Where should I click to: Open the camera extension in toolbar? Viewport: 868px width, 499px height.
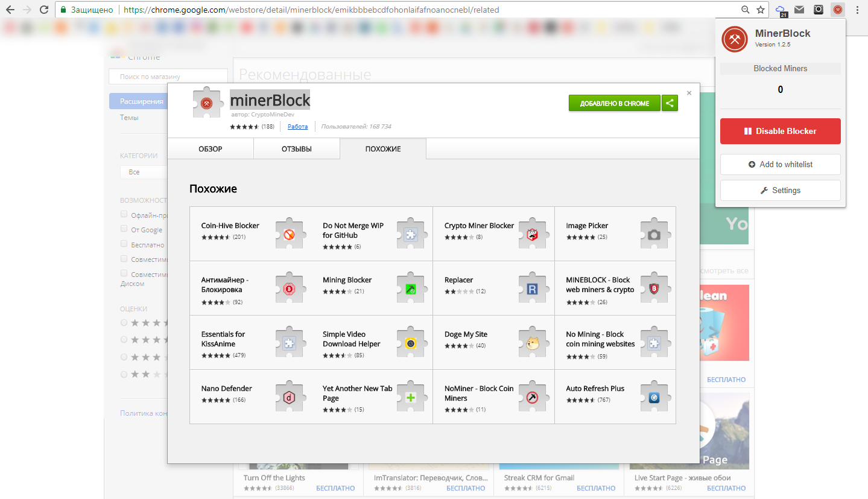pyautogui.click(x=819, y=10)
